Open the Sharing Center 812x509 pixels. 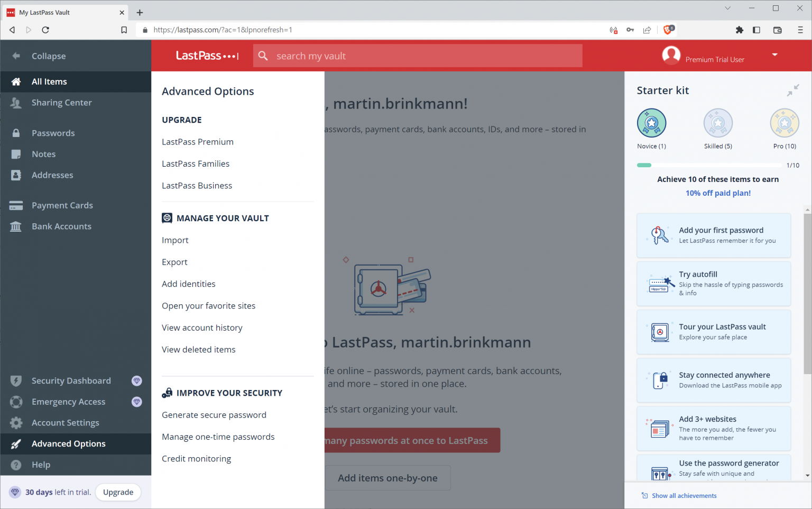[61, 102]
